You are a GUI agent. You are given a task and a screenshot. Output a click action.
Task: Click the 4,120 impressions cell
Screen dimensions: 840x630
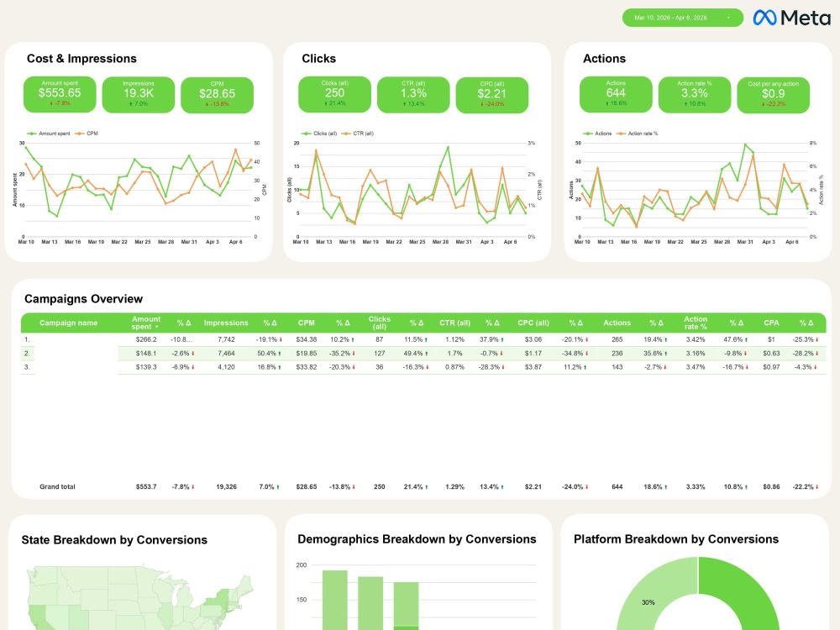click(226, 368)
